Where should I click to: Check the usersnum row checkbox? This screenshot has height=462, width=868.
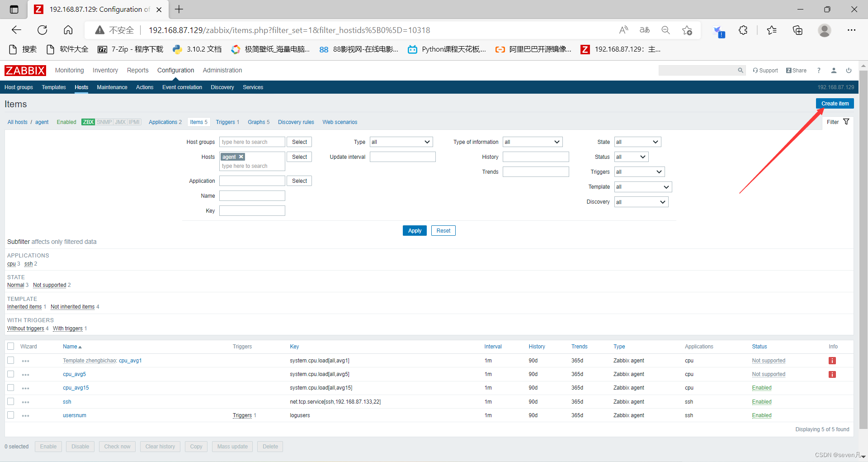(x=11, y=415)
